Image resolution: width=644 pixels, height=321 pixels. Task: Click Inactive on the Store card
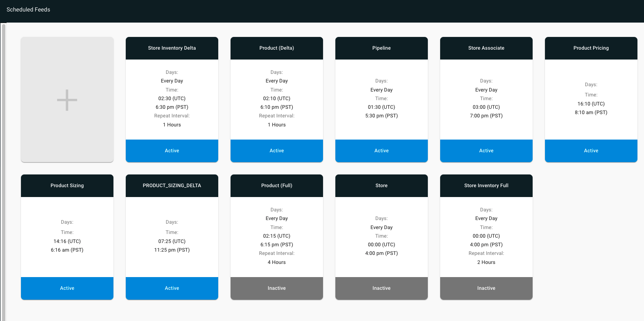(381, 288)
